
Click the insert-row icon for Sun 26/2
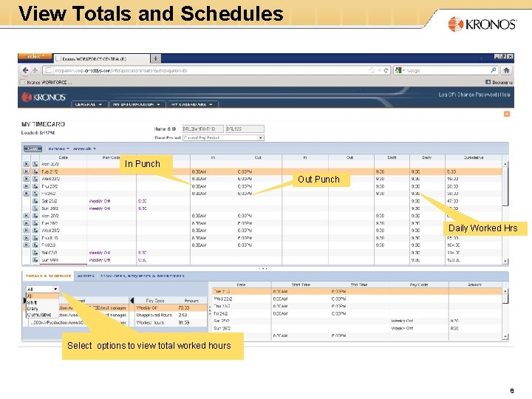(x=35, y=208)
